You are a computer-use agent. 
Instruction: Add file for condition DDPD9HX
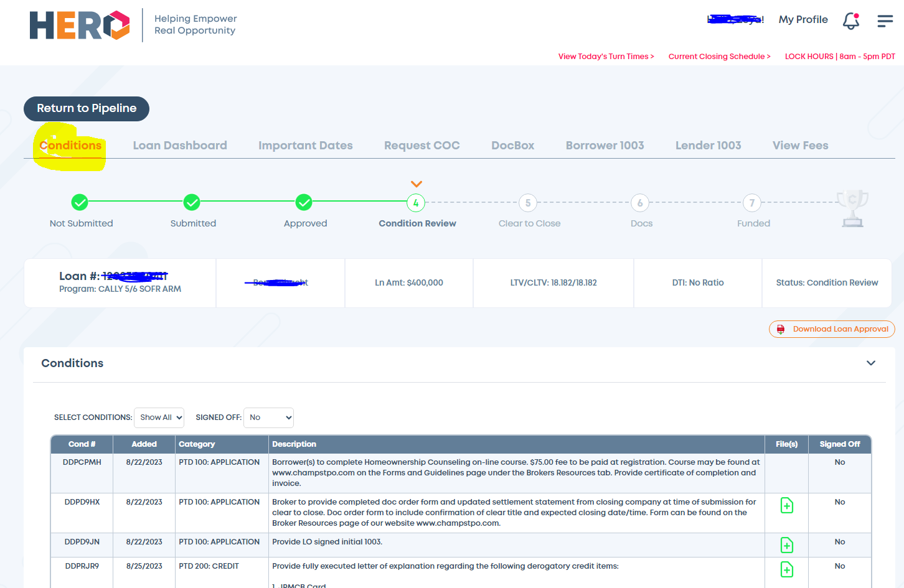coord(787,505)
